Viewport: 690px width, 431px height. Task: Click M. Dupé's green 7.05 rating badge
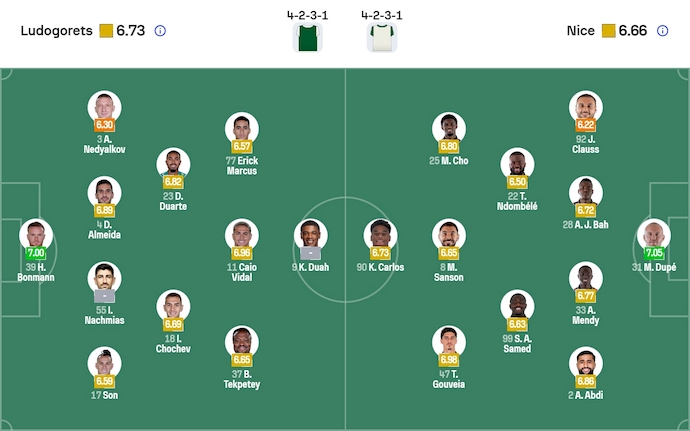point(653,253)
